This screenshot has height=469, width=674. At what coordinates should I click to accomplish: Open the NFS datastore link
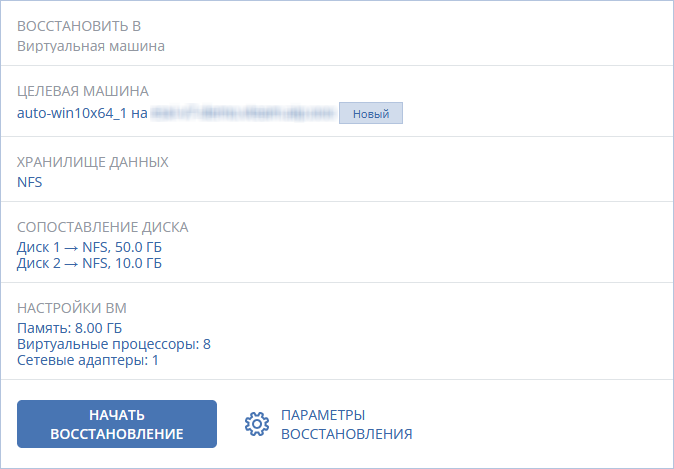point(30,182)
